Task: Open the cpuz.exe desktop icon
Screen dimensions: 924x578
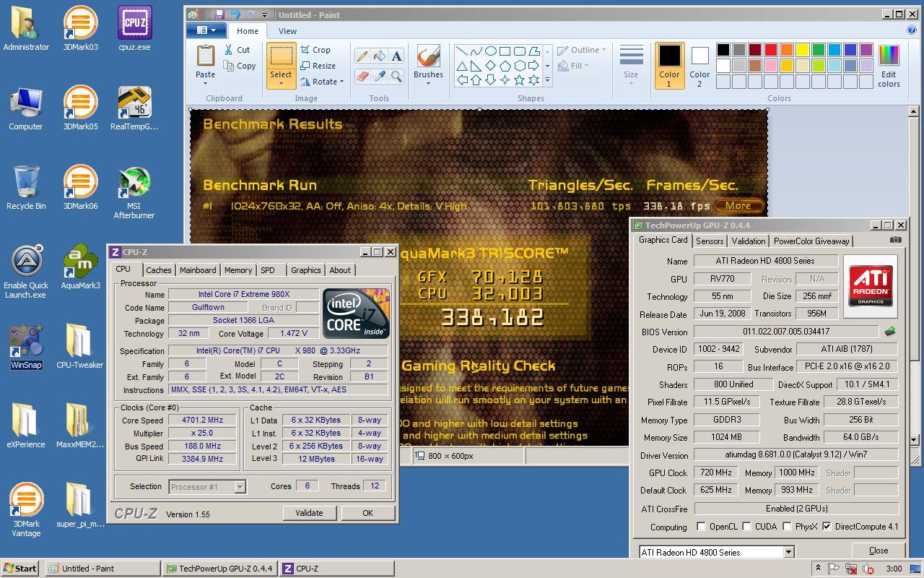Action: pyautogui.click(x=134, y=29)
